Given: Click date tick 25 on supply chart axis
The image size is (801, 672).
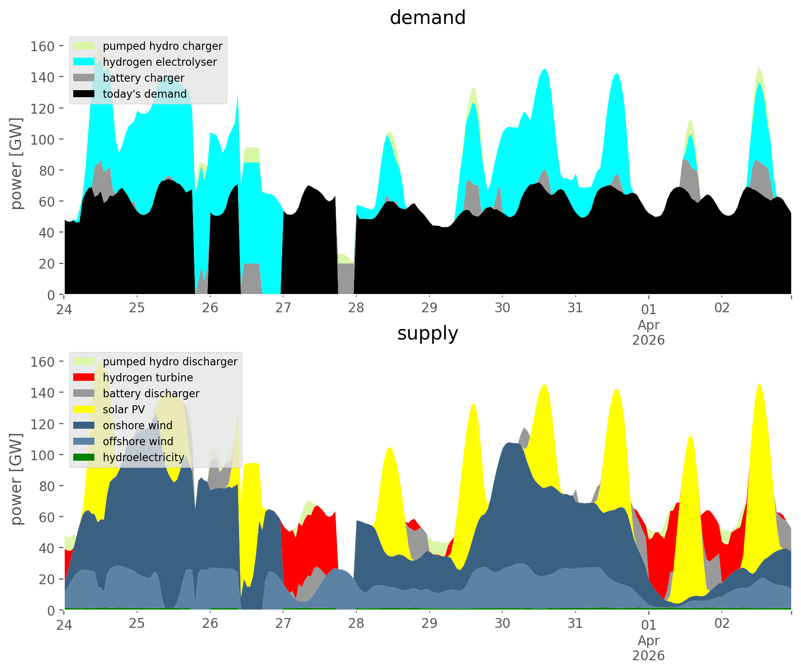Looking at the screenshot, I should coord(137,624).
